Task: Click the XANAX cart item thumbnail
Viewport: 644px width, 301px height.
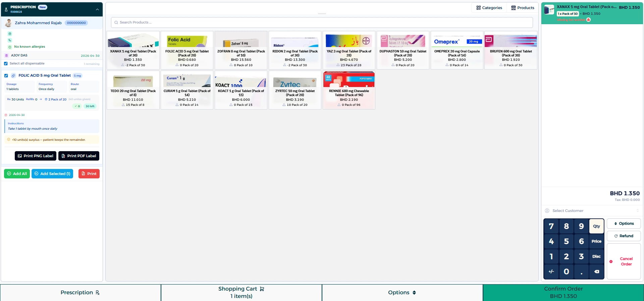Action: 549,10
